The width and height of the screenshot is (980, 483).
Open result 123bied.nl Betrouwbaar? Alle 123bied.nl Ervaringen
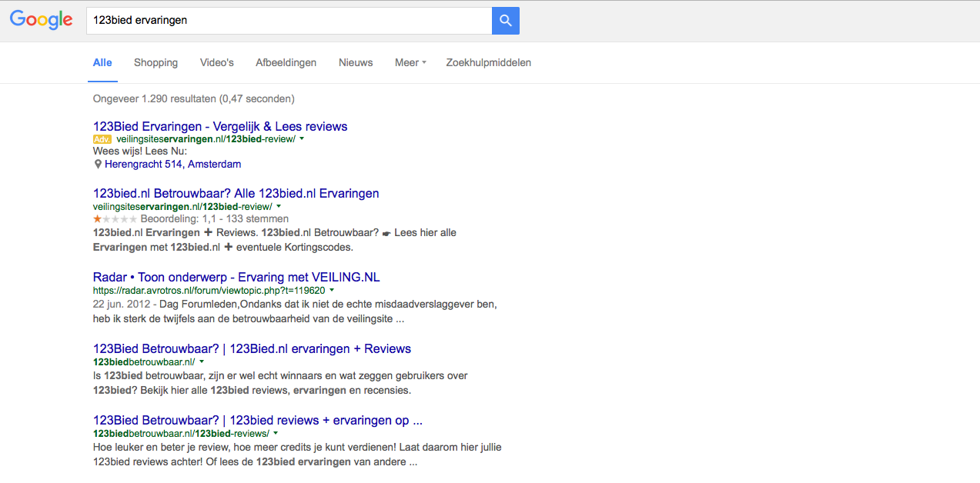pos(236,193)
